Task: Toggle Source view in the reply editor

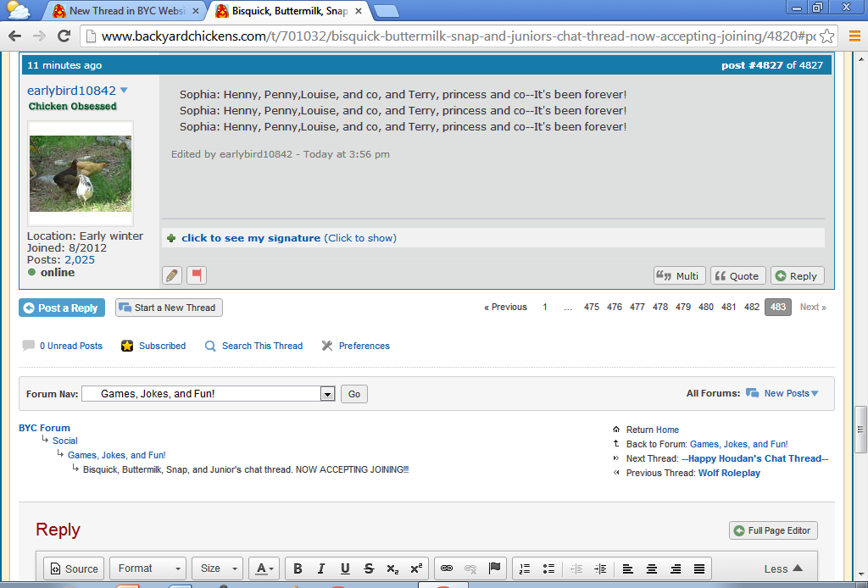Action: coord(73,569)
